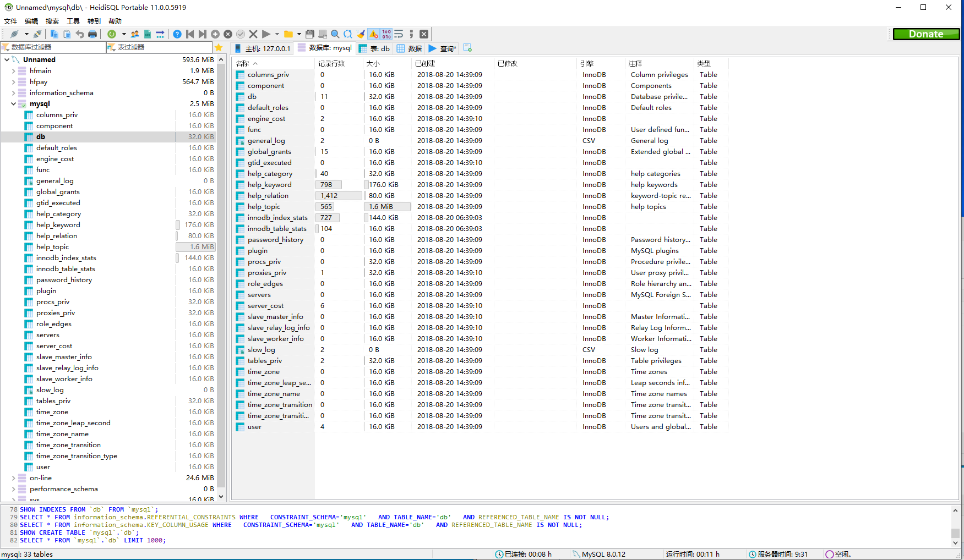Viewport: 964px width, 560px height.
Task: Open the table maintenance tools icon
Action: point(160,34)
